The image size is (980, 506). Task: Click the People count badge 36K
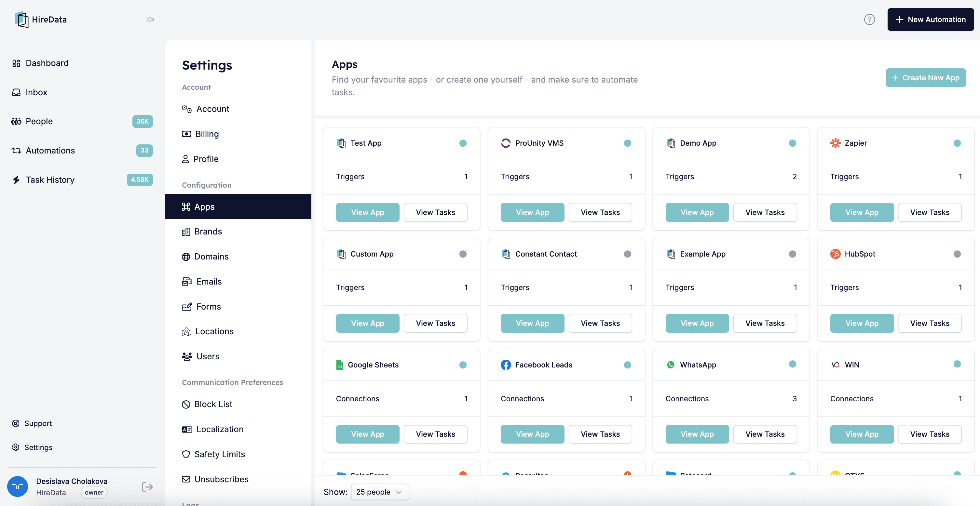pos(142,121)
